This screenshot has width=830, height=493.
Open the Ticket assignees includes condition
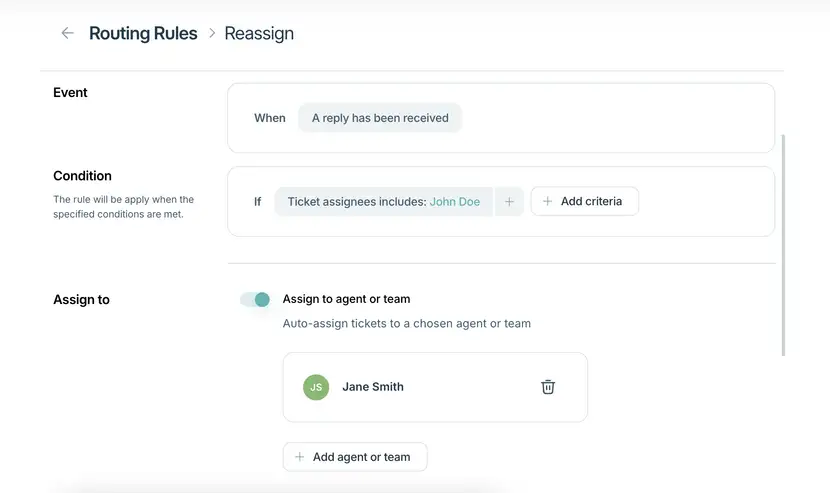point(384,201)
